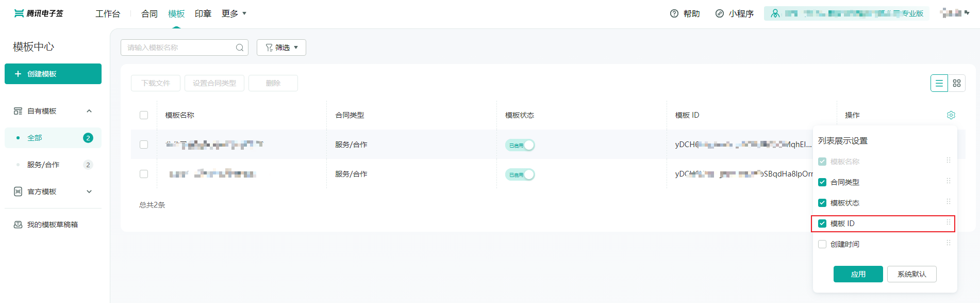Image resolution: width=980 pixels, height=303 pixels.
Task: Open the 合同 top menu
Action: [150, 13]
